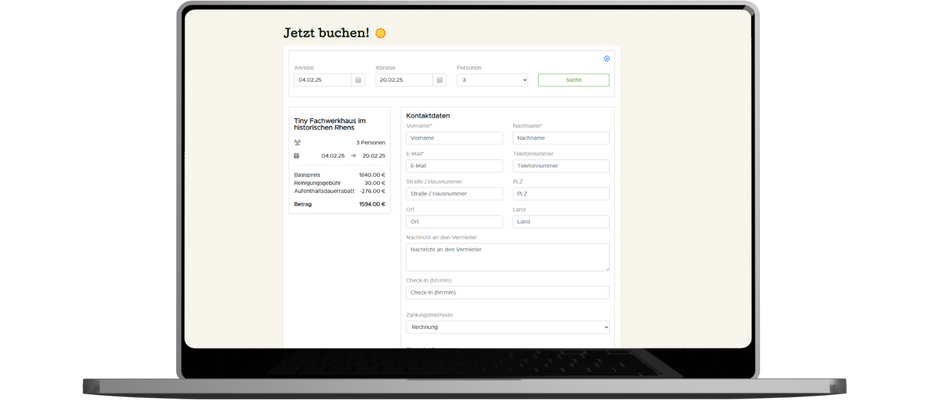Click the summary departure date 20.02.25
The image size is (930, 400).
point(374,155)
